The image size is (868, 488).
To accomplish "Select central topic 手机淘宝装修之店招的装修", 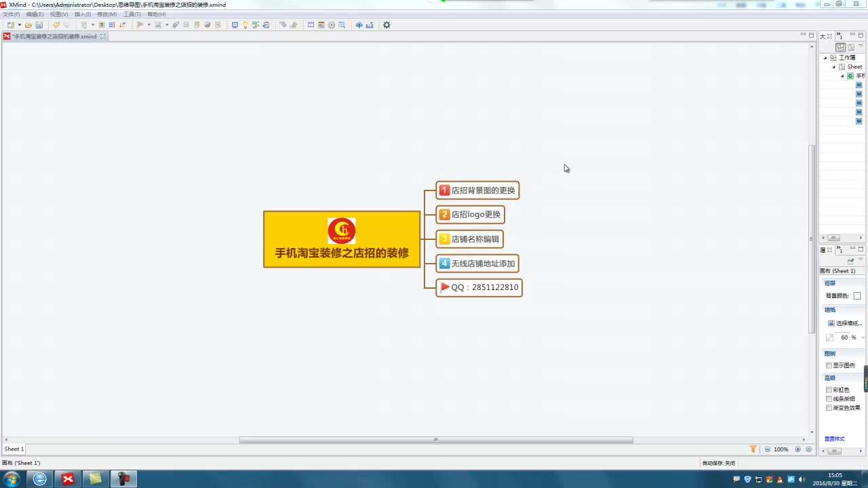I will pos(342,239).
